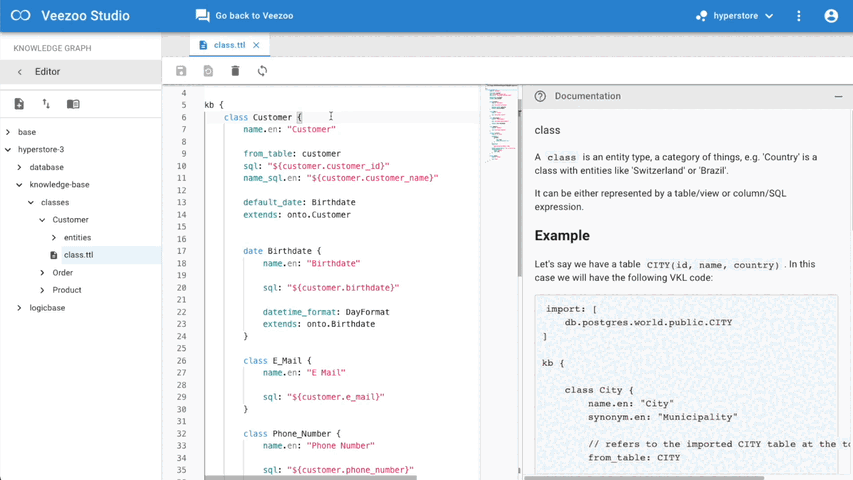Minimize the Documentation panel
Screen dimensions: 853x480
(838, 97)
